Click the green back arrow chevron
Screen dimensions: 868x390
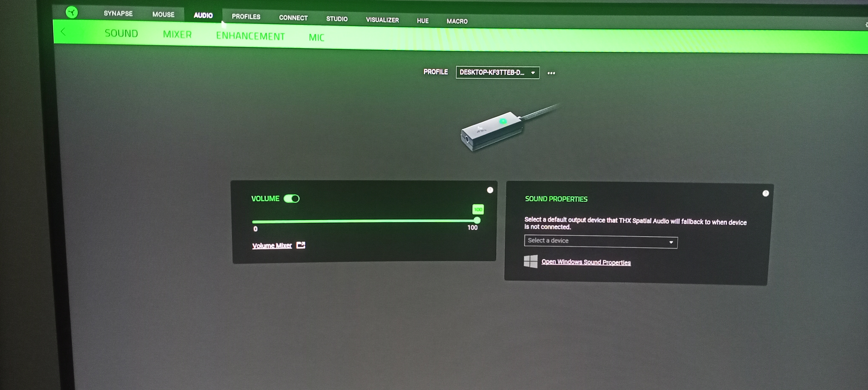coord(63,32)
